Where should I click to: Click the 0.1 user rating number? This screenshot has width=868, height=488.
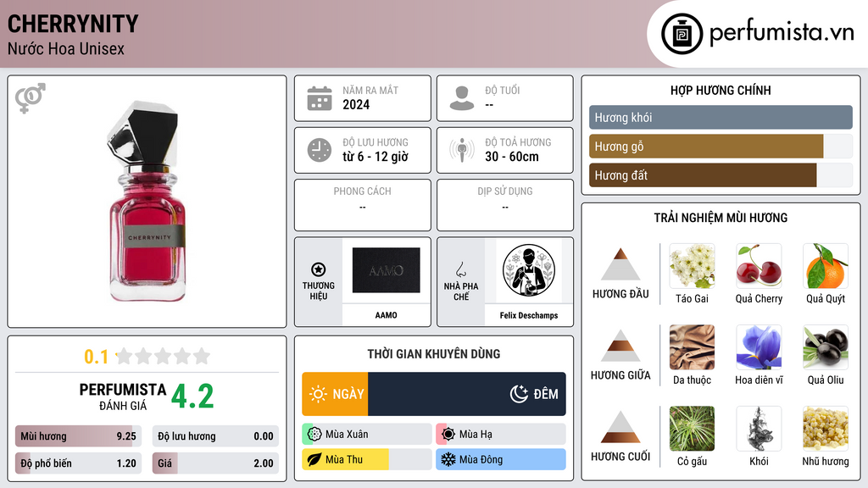pyautogui.click(x=97, y=357)
